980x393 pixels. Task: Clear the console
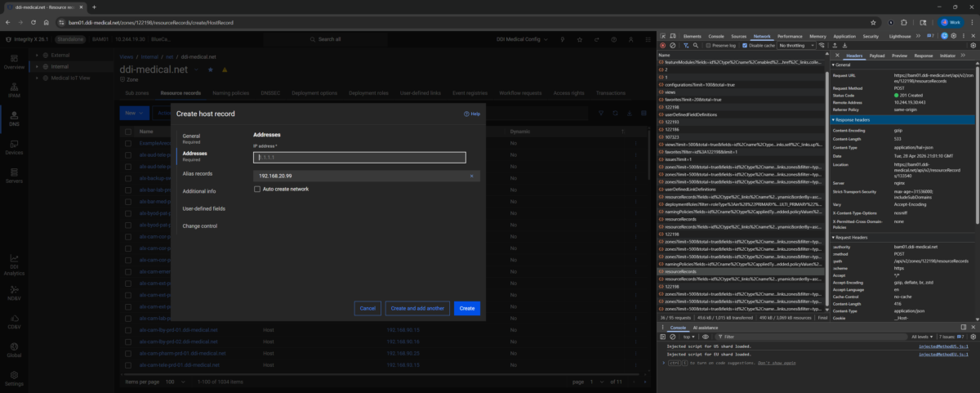673,336
